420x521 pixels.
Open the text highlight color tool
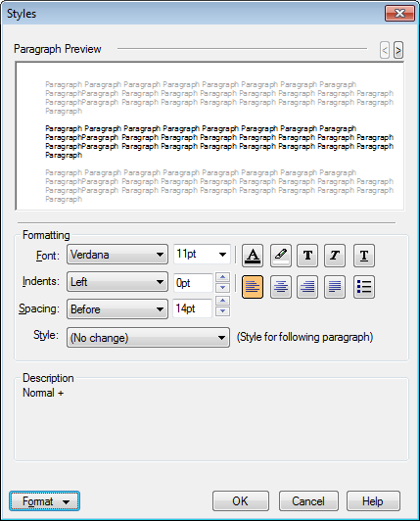point(281,256)
